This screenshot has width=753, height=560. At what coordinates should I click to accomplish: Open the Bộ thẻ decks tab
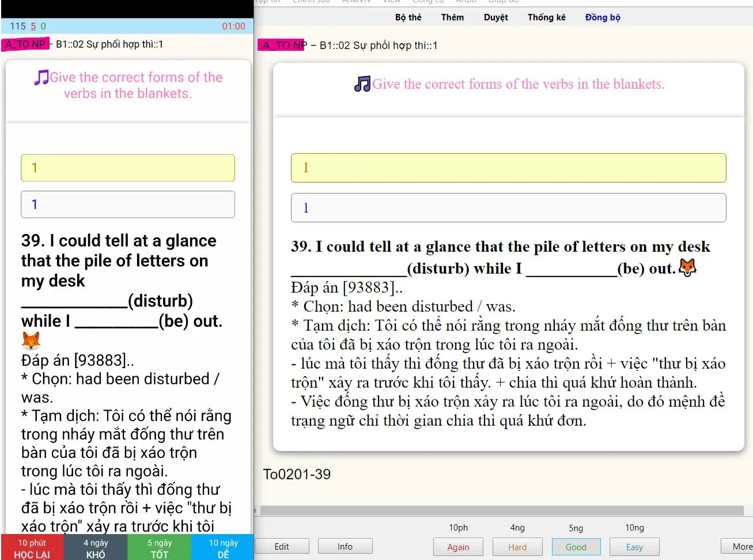tap(408, 17)
